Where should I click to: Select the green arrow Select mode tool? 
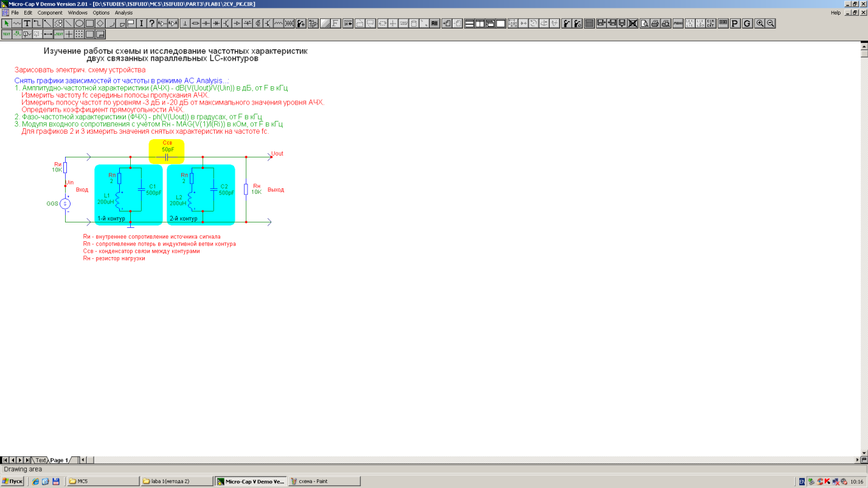(7, 24)
